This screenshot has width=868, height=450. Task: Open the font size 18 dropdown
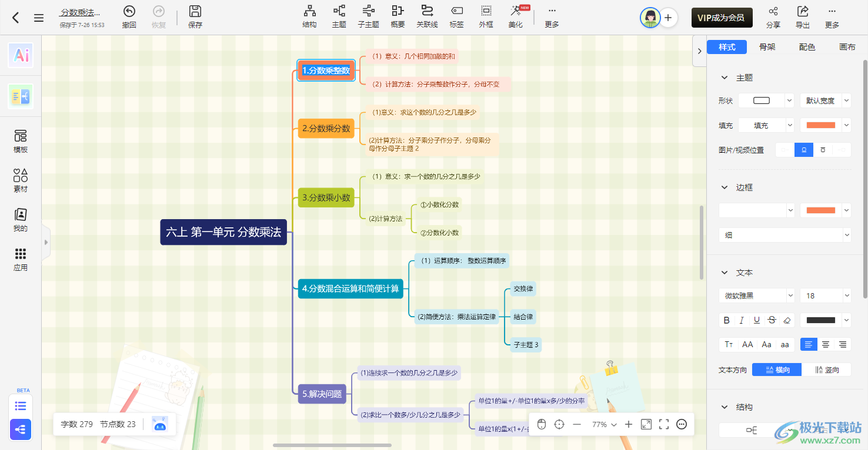pyautogui.click(x=825, y=295)
